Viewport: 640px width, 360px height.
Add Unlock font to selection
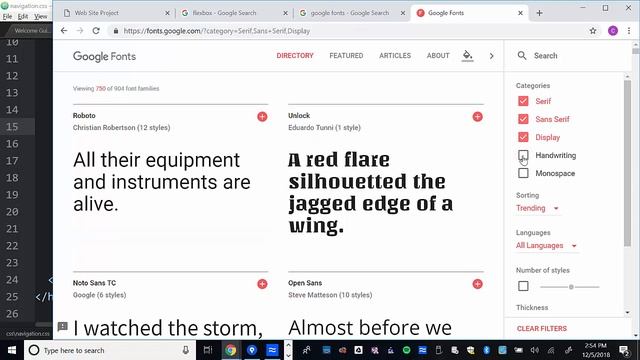477,117
